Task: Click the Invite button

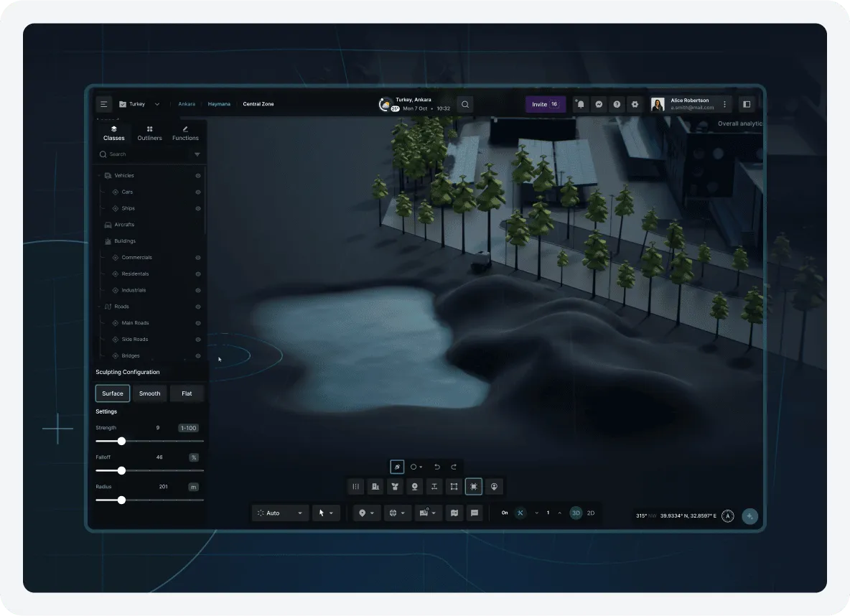Action: (x=546, y=104)
